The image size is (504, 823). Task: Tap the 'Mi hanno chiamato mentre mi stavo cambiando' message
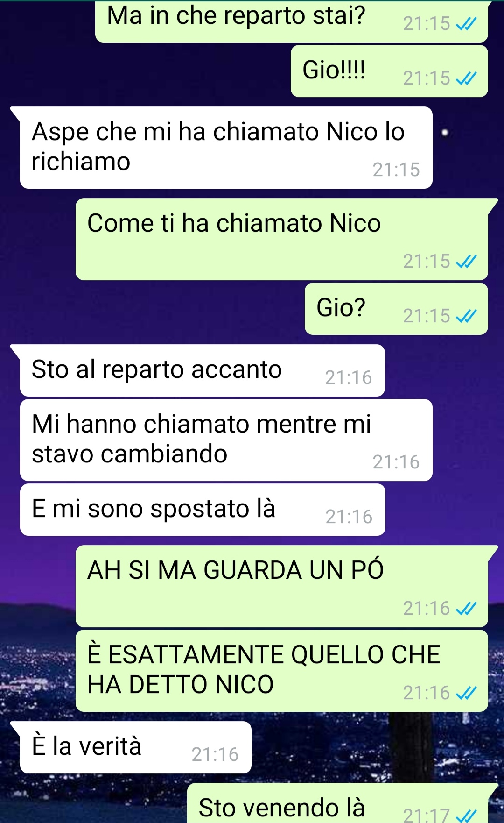point(226,440)
